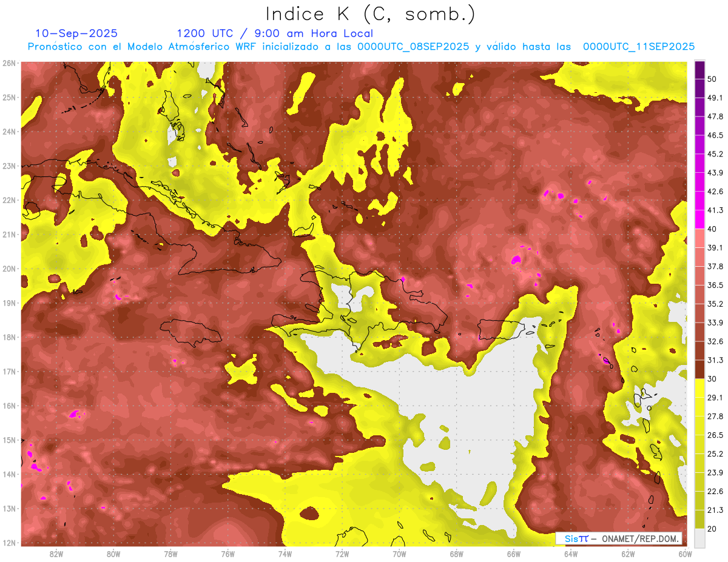Viewport: 728px width, 562px height.
Task: Click the longitude label '64W'
Action: pos(571,554)
